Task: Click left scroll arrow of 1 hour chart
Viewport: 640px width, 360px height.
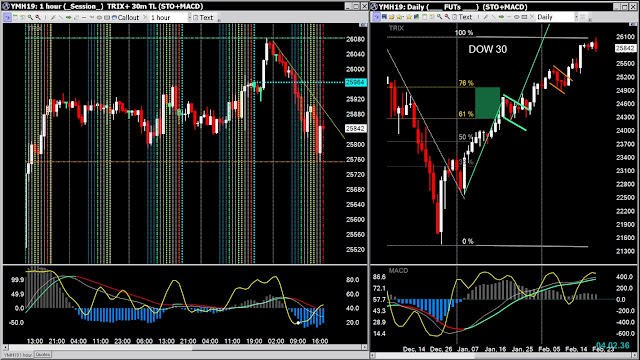Action: 6,347
